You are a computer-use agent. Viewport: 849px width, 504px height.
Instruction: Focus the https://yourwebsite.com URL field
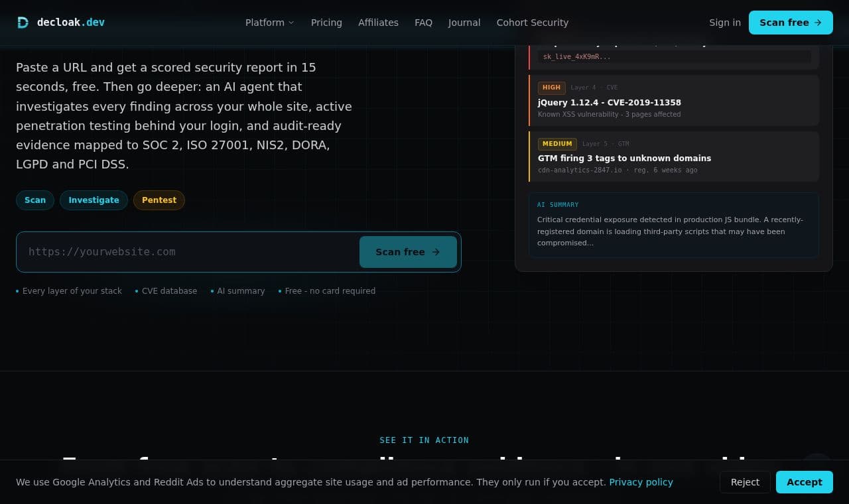tap(189, 252)
